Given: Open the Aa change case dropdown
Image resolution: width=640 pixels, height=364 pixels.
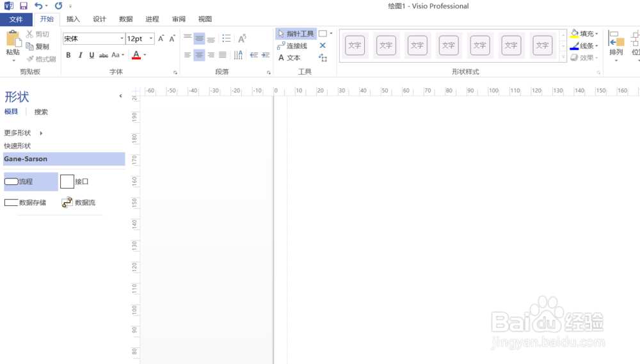Looking at the screenshot, I should click(118, 54).
